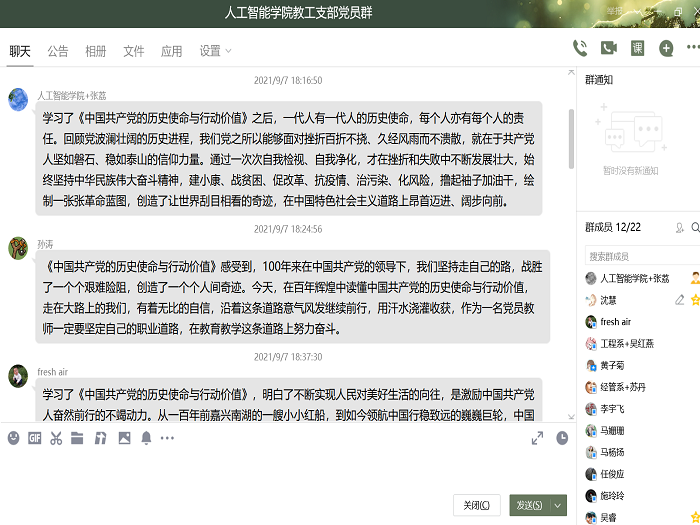700x525 pixels.
Task: Click the 发送(S) button
Action: [530, 505]
